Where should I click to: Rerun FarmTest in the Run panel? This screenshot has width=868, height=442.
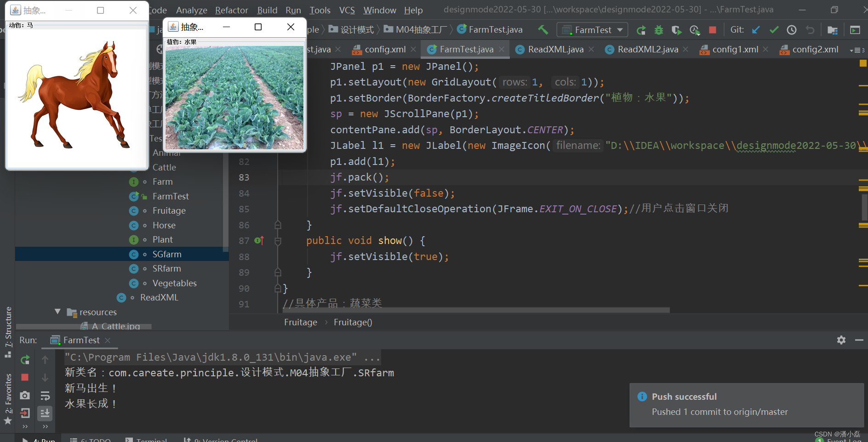pyautogui.click(x=25, y=360)
